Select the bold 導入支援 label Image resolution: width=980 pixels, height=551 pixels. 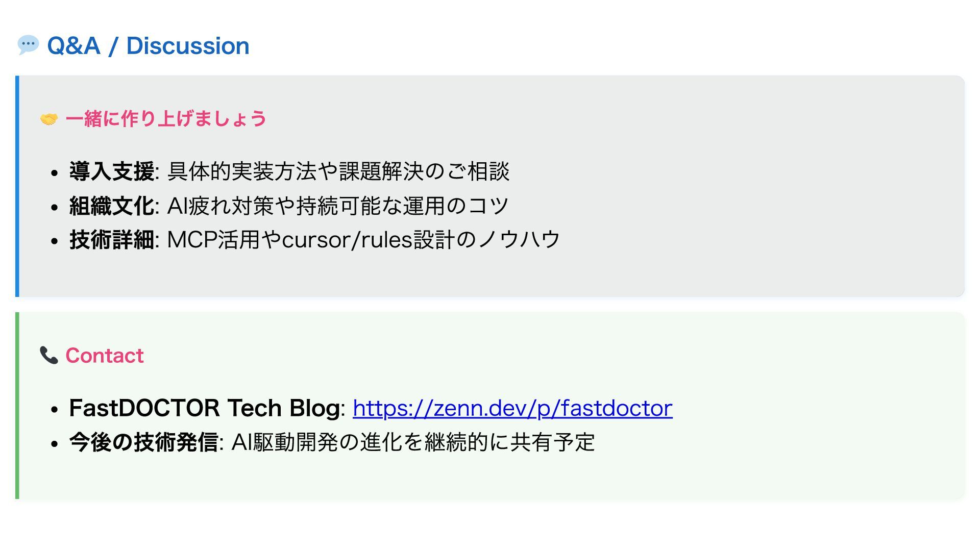click(x=112, y=171)
